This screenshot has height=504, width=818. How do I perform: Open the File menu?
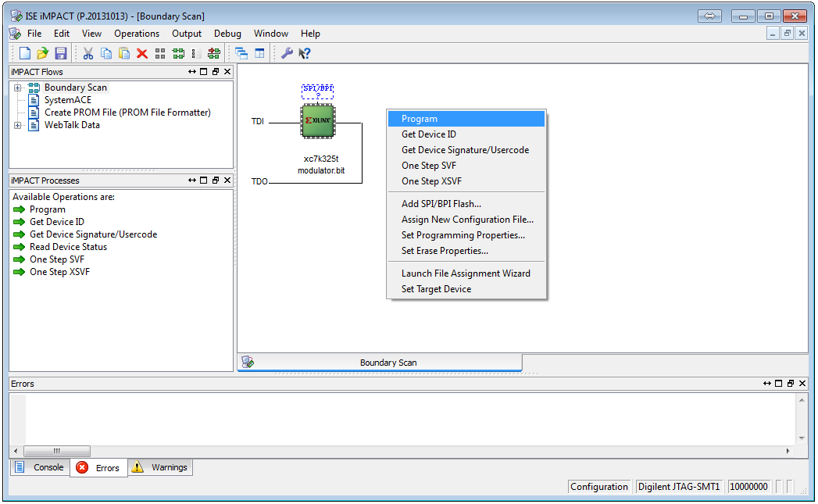coord(34,34)
